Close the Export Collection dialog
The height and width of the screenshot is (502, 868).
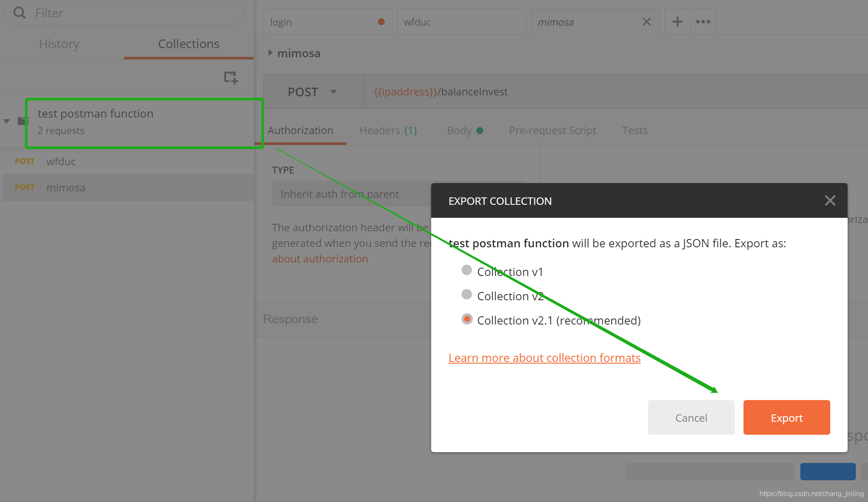830,200
